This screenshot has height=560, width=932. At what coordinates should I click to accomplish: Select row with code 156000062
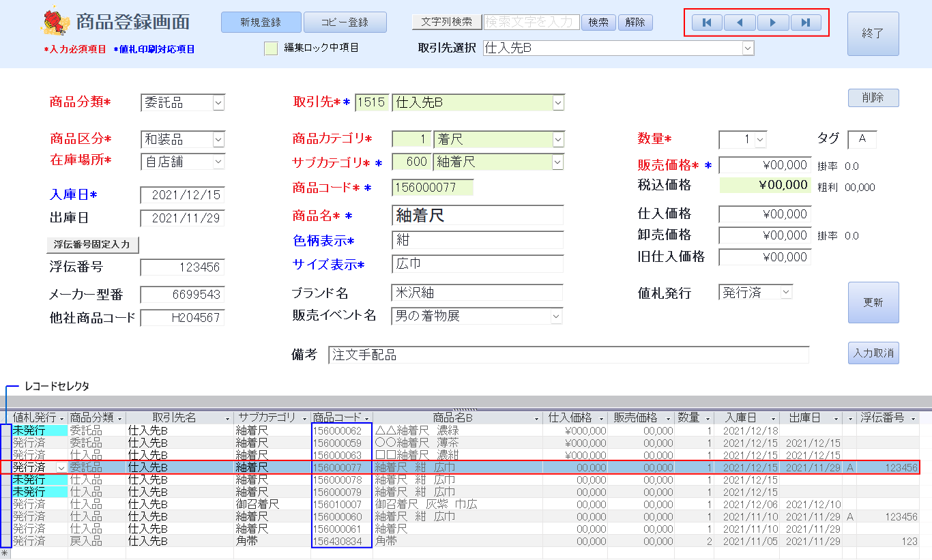click(5, 431)
